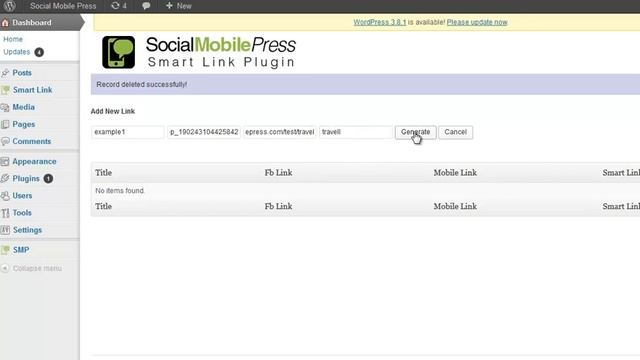Sort by top Title column header

[x=104, y=173]
